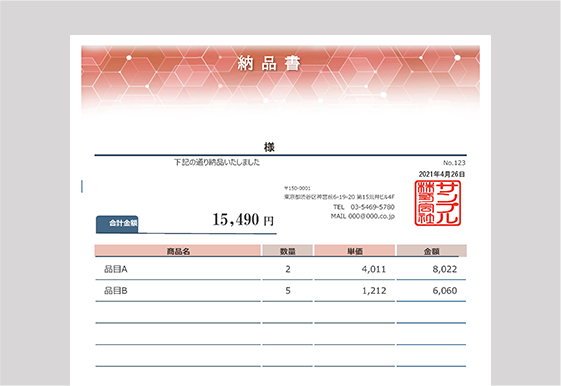
Task: Click the date 2021年4月26日
Action: click(x=442, y=174)
